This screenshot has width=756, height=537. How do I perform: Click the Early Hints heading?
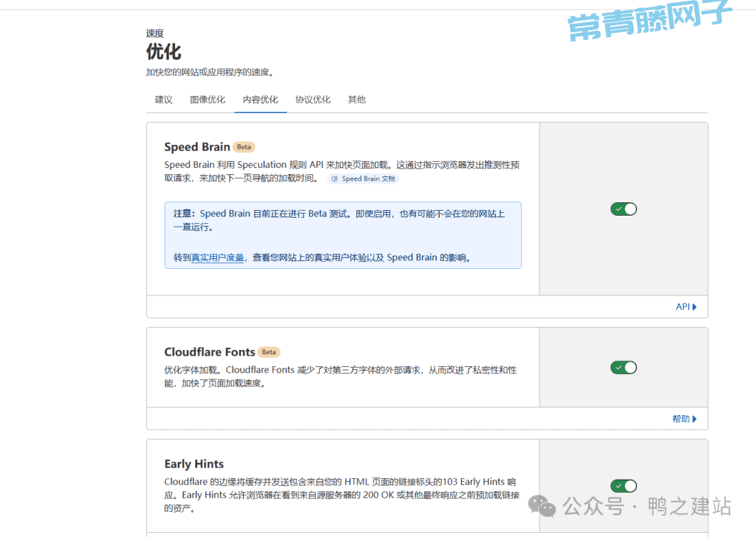194,463
